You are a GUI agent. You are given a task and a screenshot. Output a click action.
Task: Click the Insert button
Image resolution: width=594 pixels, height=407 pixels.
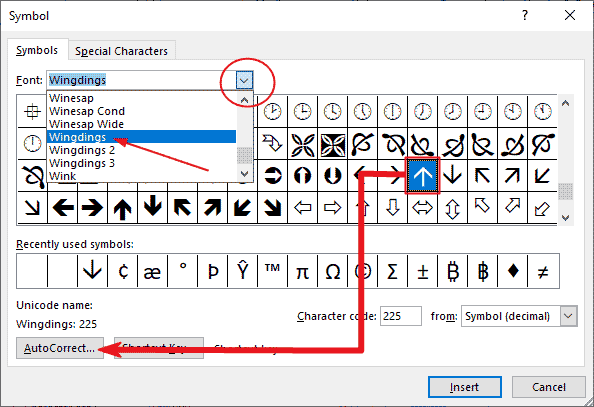click(465, 387)
